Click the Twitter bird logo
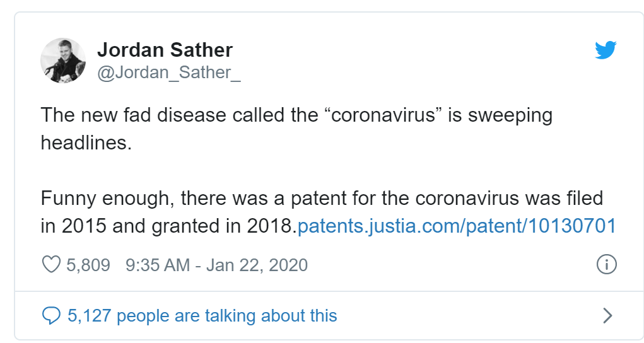 (x=604, y=50)
